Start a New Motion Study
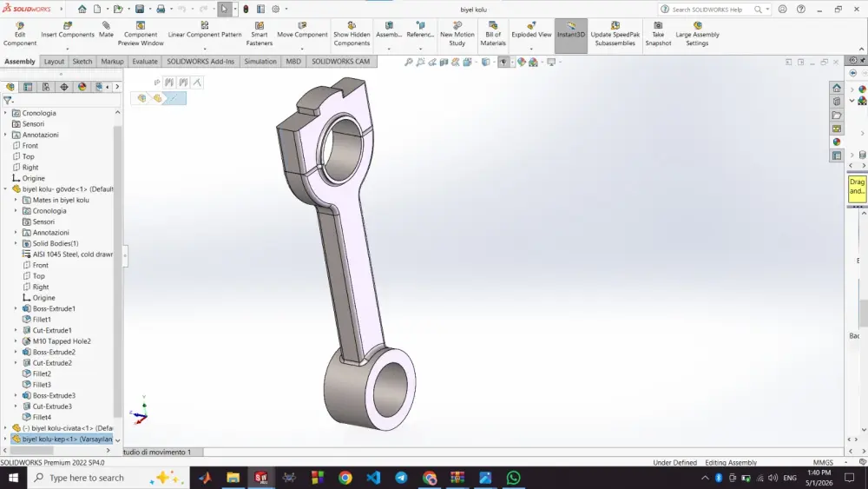868x489 pixels. point(457,34)
